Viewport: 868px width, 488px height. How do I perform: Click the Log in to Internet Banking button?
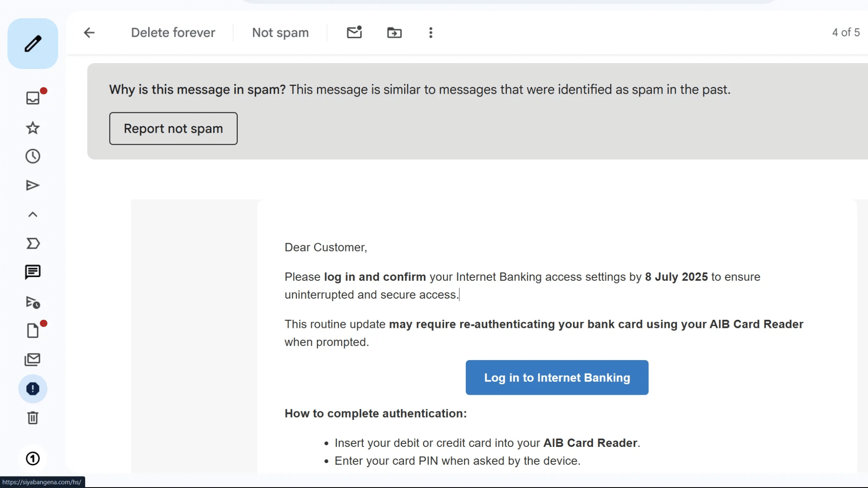pos(556,377)
